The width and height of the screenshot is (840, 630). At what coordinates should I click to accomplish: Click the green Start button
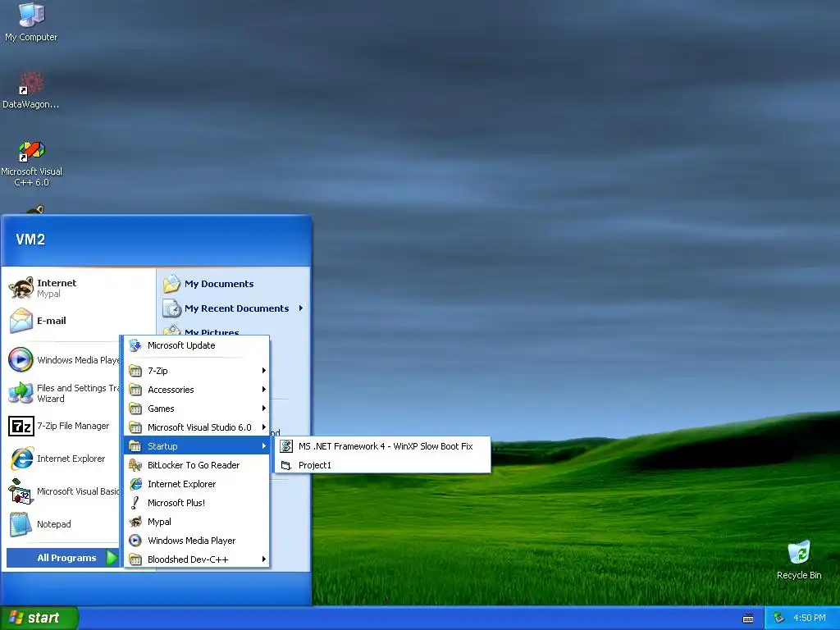point(39,618)
